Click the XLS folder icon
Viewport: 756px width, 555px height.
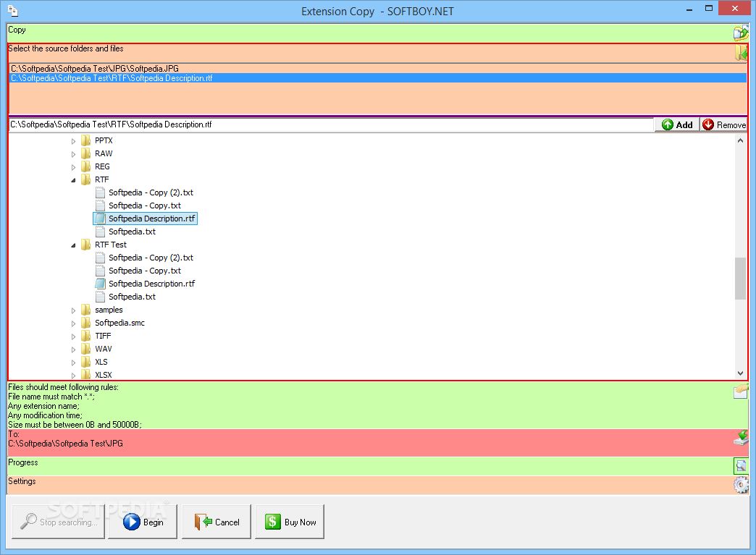tap(86, 361)
